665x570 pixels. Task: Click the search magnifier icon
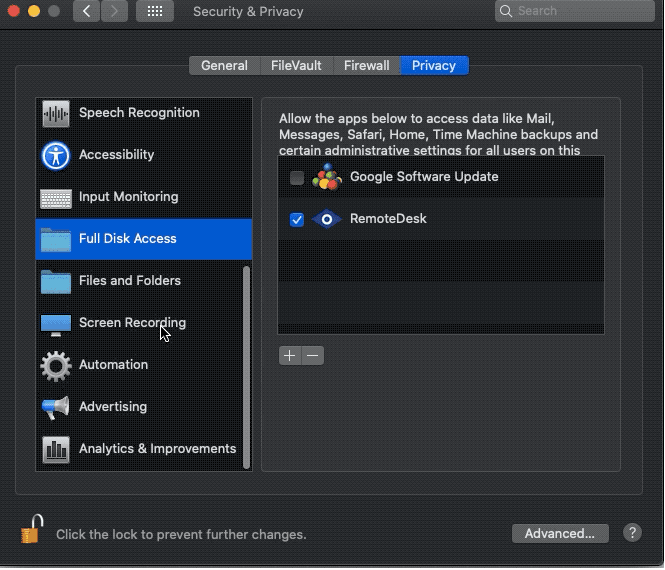506,11
